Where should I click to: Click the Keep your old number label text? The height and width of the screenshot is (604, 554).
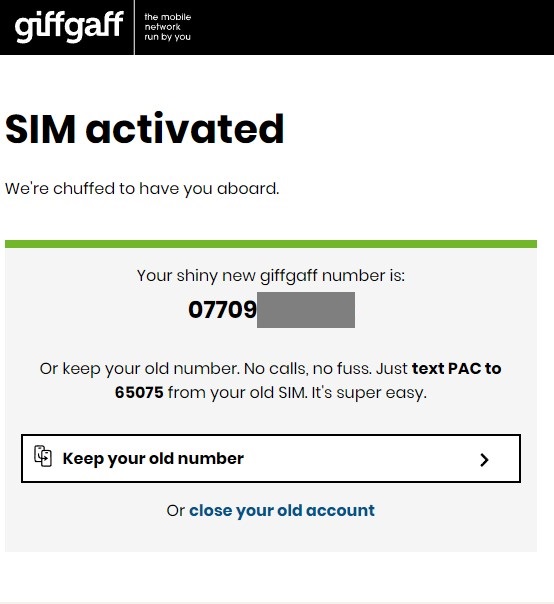(153, 458)
